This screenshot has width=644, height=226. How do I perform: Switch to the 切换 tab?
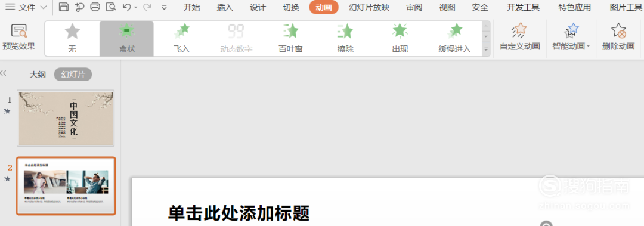[x=291, y=7]
